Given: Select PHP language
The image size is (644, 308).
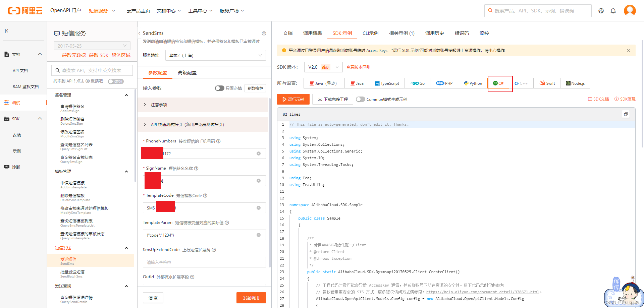Looking at the screenshot, I should [x=444, y=83].
